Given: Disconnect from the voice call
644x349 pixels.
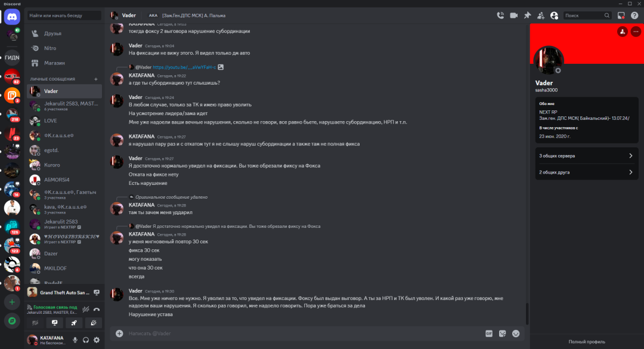Looking at the screenshot, I should tap(97, 309).
